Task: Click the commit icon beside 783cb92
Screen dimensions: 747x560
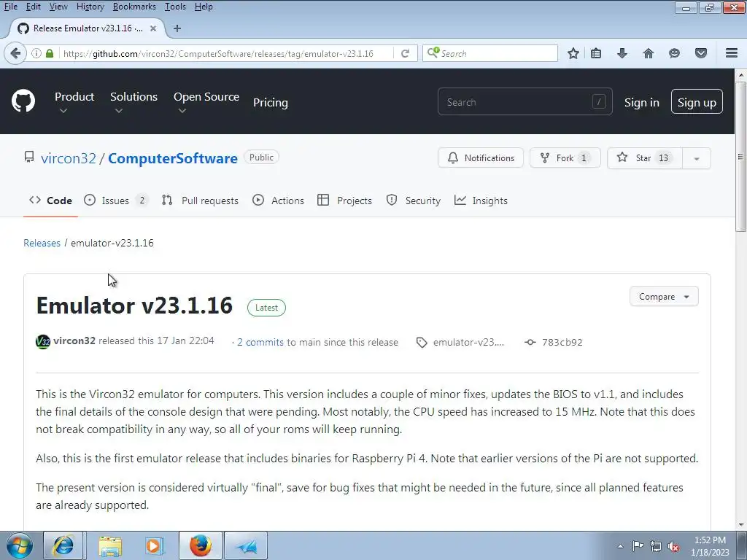Action: pos(530,343)
